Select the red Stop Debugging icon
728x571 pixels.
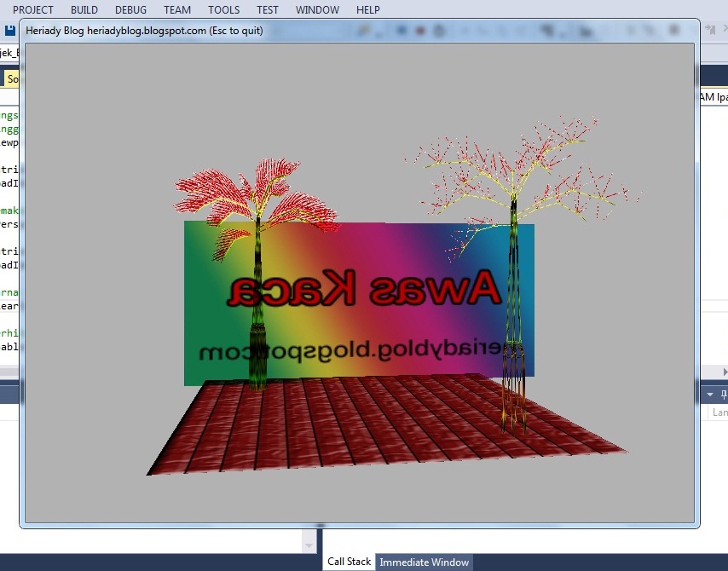click(x=419, y=30)
